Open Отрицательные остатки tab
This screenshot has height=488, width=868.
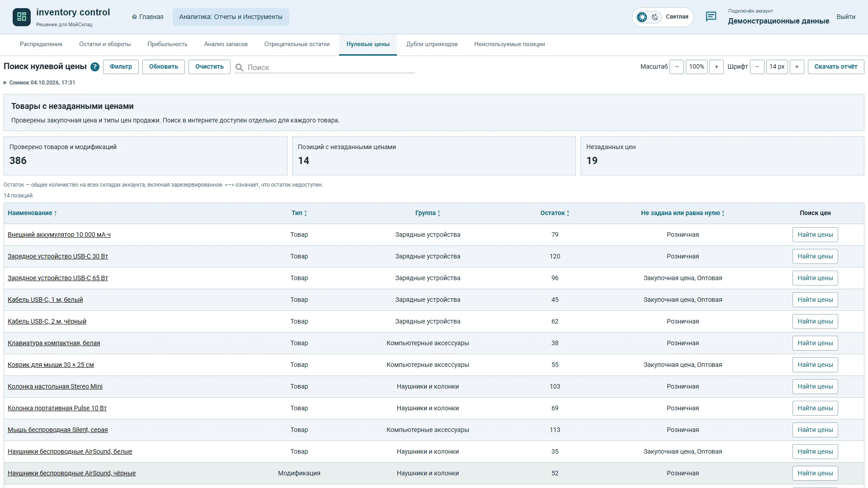297,44
